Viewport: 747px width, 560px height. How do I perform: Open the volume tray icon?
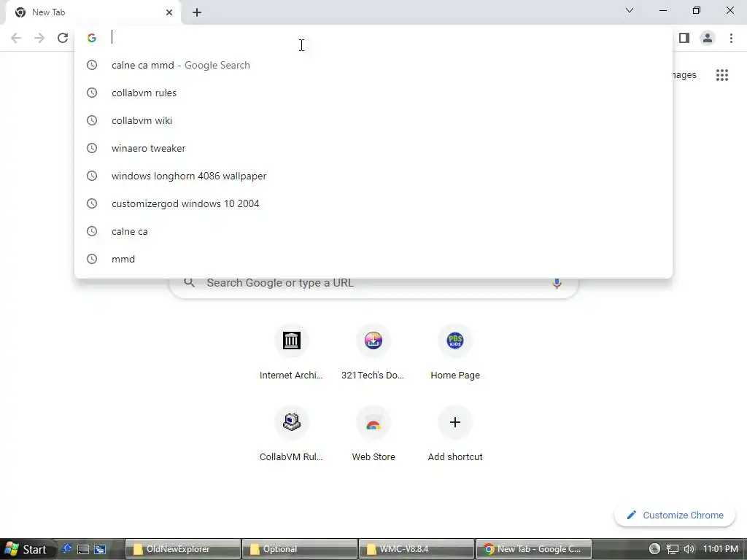pos(689,550)
